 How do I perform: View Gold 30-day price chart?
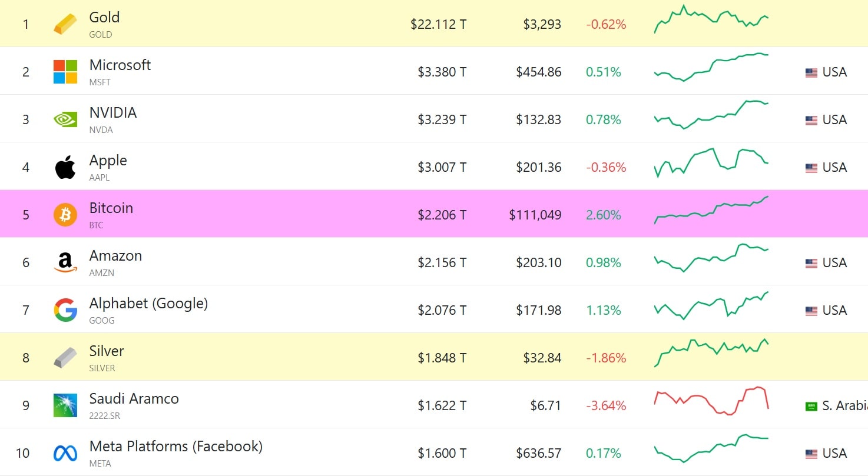tap(711, 19)
